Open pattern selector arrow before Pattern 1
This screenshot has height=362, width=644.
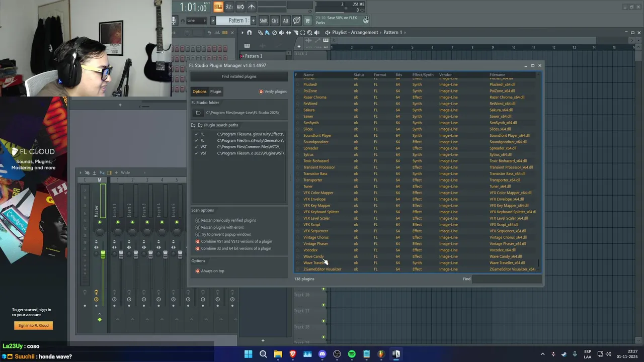point(213,21)
